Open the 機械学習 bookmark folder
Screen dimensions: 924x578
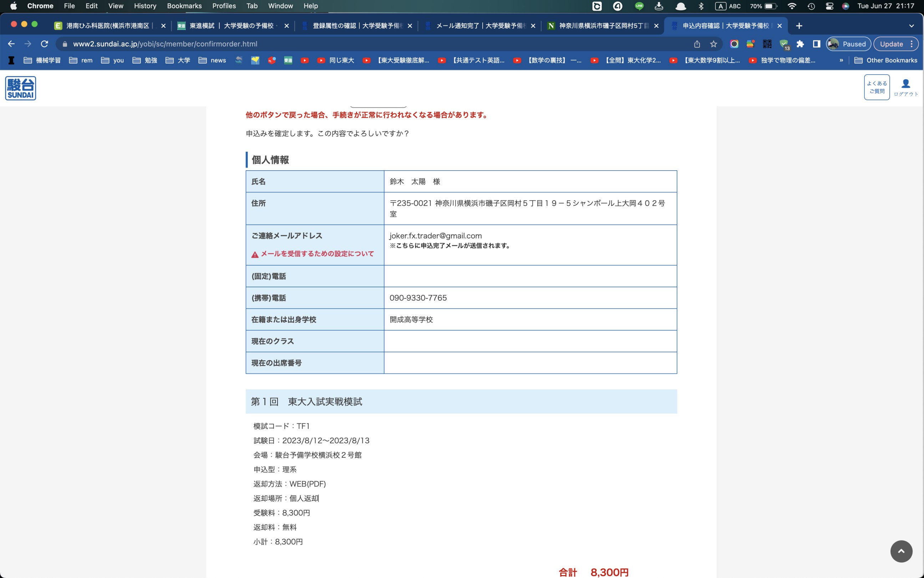42,60
